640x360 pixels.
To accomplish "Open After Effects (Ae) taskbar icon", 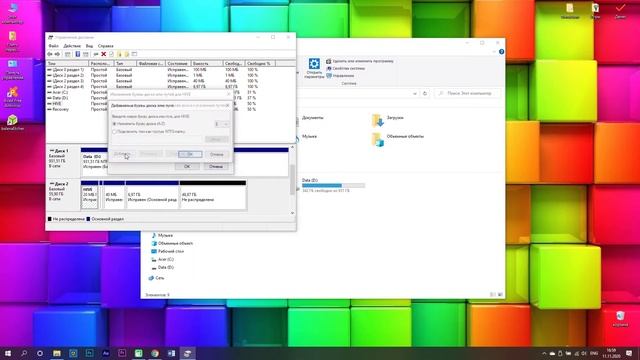I will 106,353.
